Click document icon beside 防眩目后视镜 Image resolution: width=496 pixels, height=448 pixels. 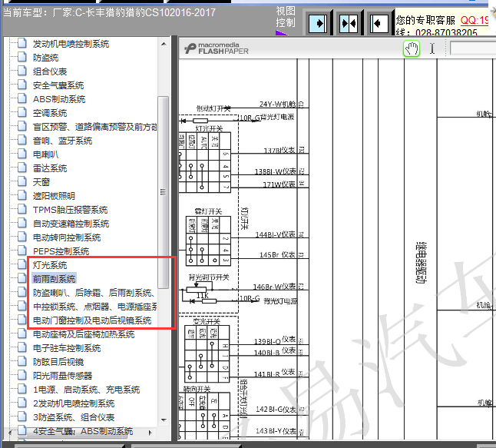pyautogui.click(x=21, y=362)
